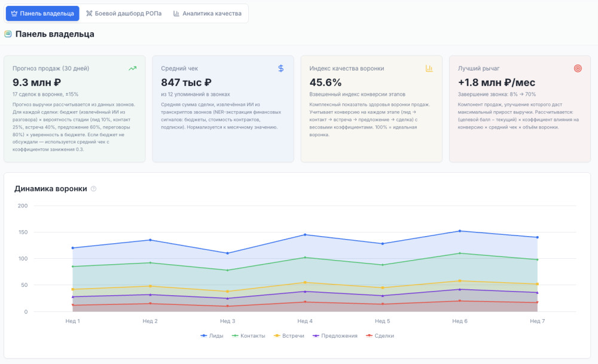Image resolution: width=598 pixels, height=364 pixels.
Task: Click the 9.3 млн ₽ forecast value
Action: [x=37, y=82]
